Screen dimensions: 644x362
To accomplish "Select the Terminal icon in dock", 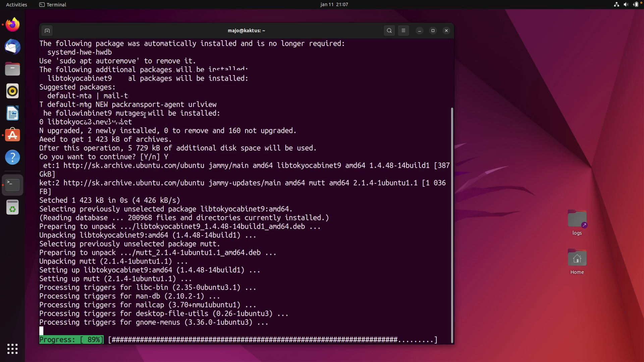I will tap(12, 185).
